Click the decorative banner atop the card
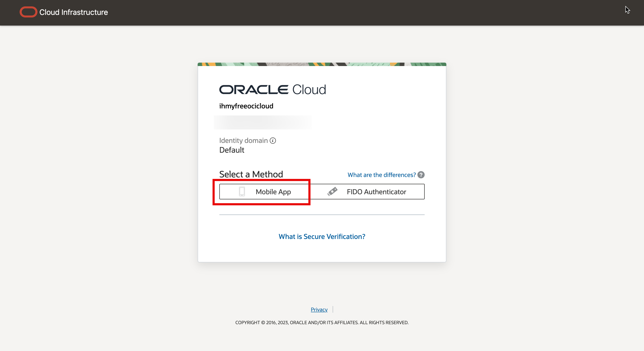Image resolution: width=644 pixels, height=351 pixels. [x=322, y=64]
